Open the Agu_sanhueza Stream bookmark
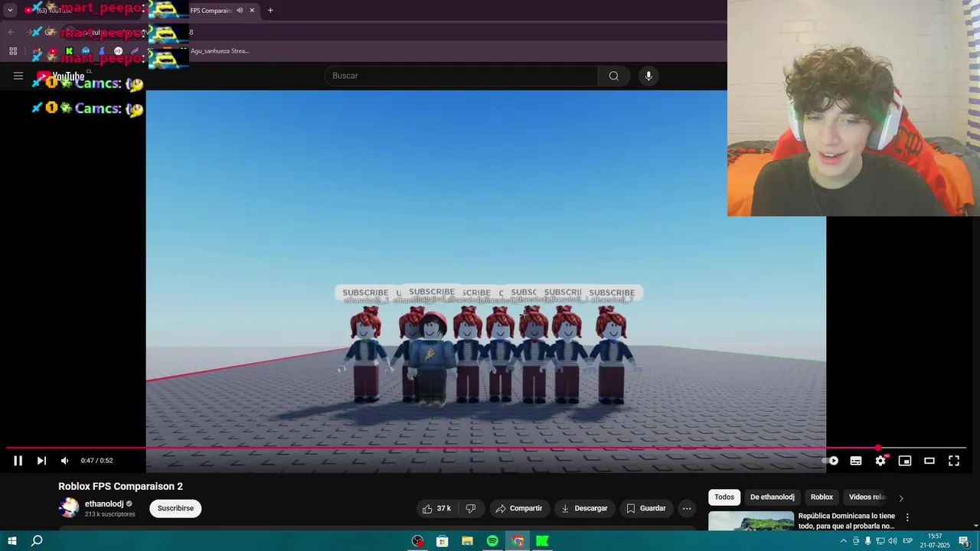 pos(220,51)
